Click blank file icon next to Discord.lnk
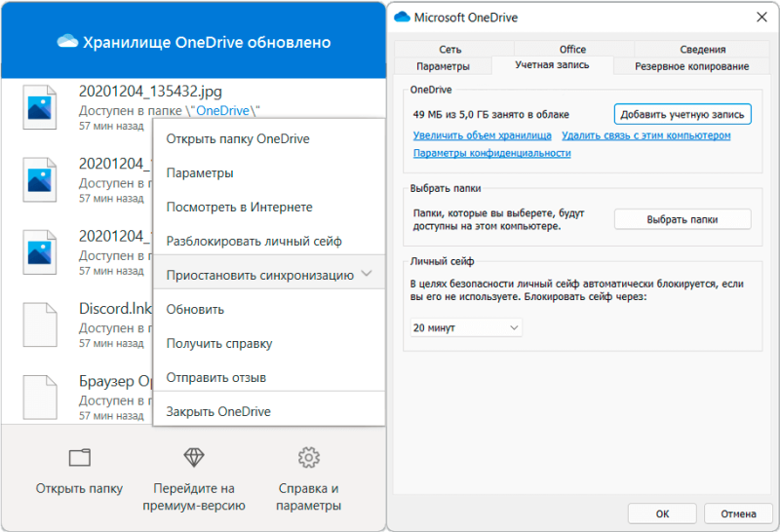 click(40, 324)
